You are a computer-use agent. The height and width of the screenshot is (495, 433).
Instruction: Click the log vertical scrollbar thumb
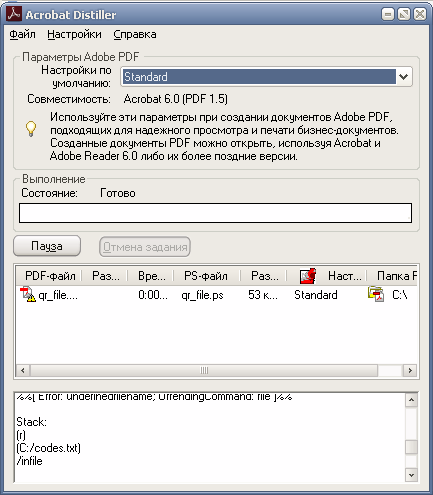click(x=411, y=447)
